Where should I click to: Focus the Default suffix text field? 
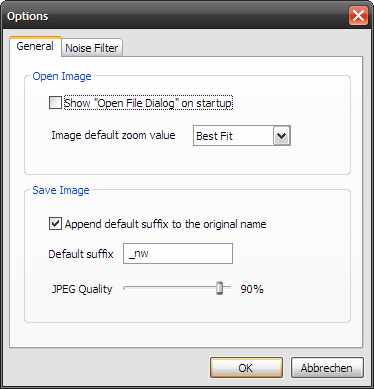[178, 254]
